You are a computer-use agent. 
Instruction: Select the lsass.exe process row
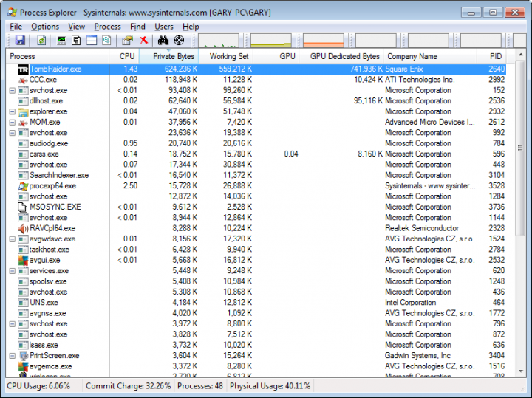[x=256, y=345]
